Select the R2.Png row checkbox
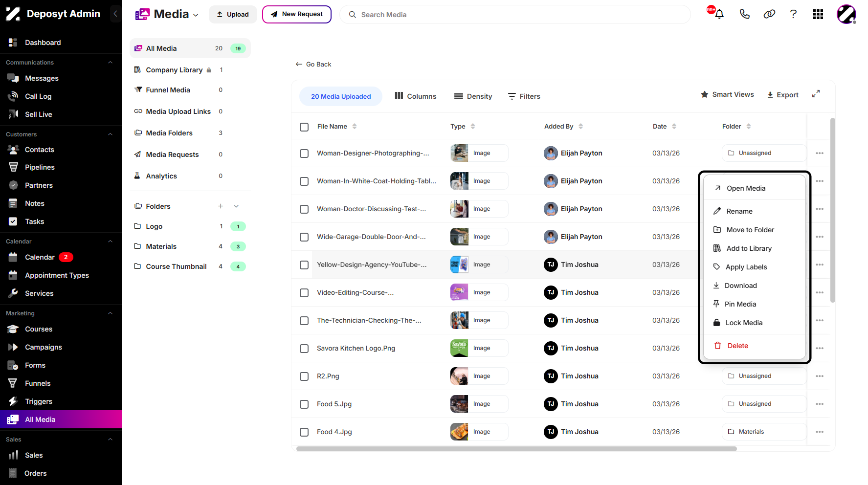Screen dimensions: 868x485 pyautogui.click(x=304, y=376)
